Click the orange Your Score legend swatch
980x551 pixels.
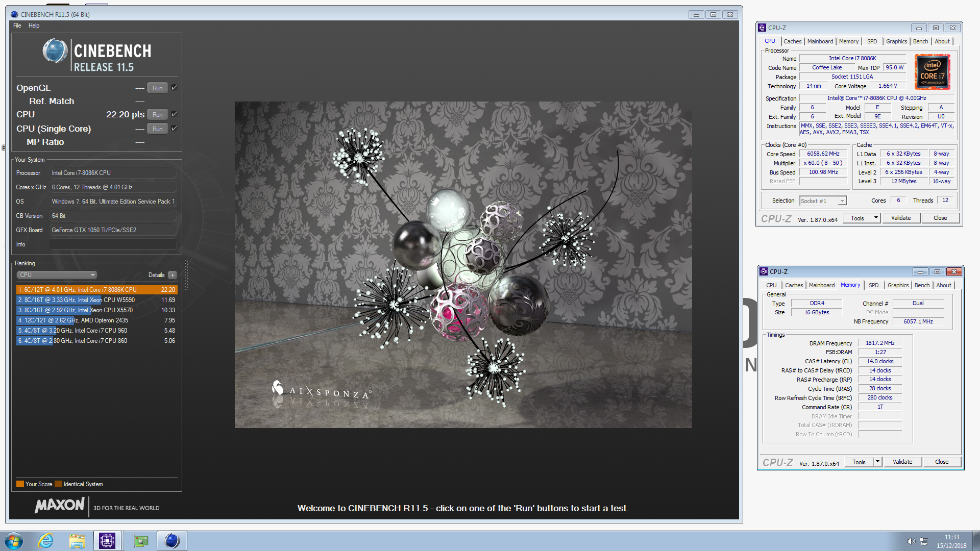(x=20, y=484)
